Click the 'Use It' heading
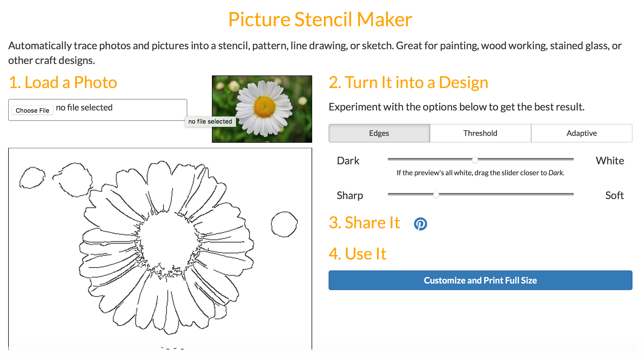This screenshot has height=356, width=644. (357, 253)
